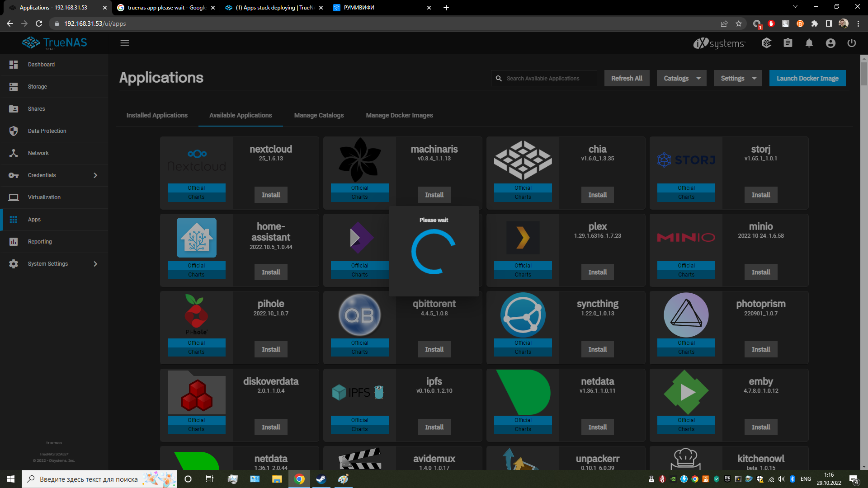This screenshot has height=488, width=868.
Task: Switch to Manage Docker Images tab
Action: point(399,115)
